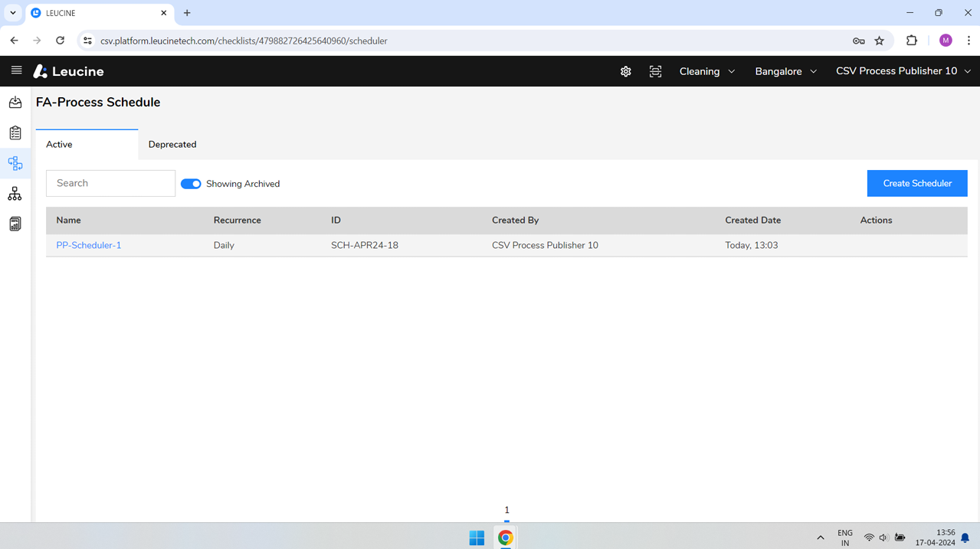Click the Search input field

coord(110,183)
